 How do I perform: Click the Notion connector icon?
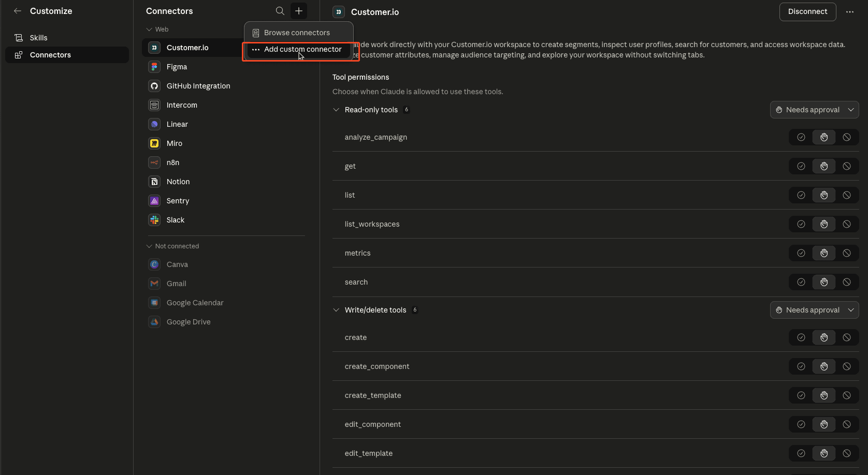click(154, 181)
